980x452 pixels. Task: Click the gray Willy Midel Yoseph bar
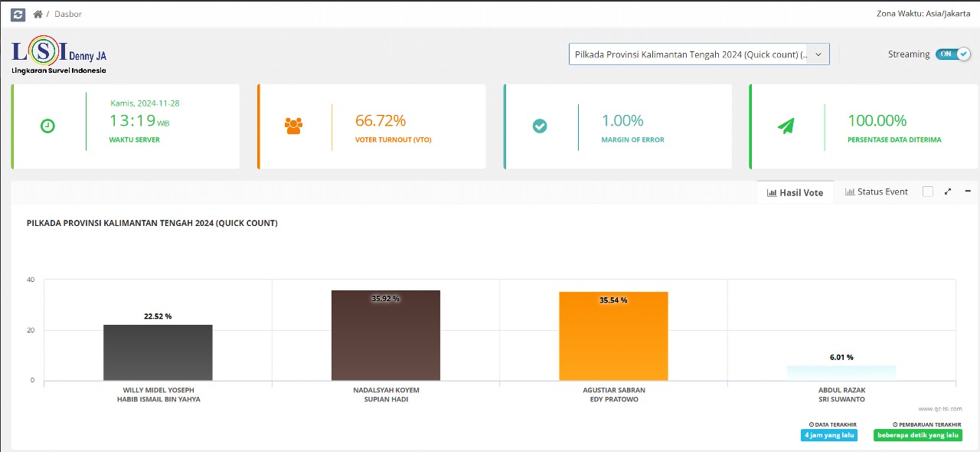(158, 352)
